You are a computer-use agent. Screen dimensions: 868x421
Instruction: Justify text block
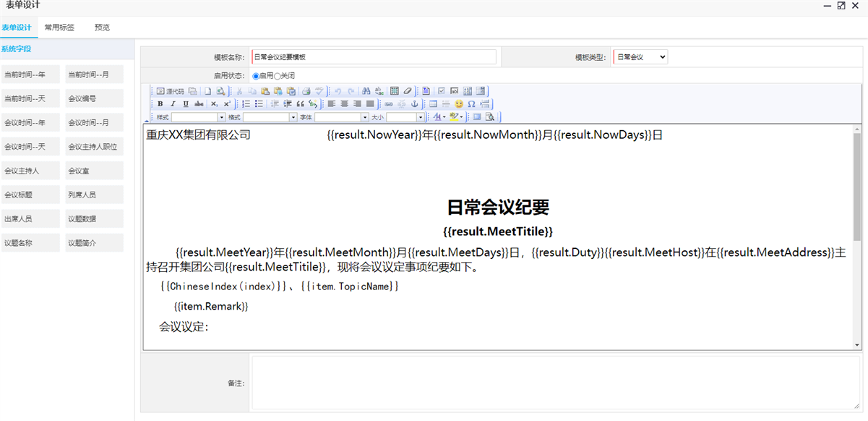pos(370,104)
